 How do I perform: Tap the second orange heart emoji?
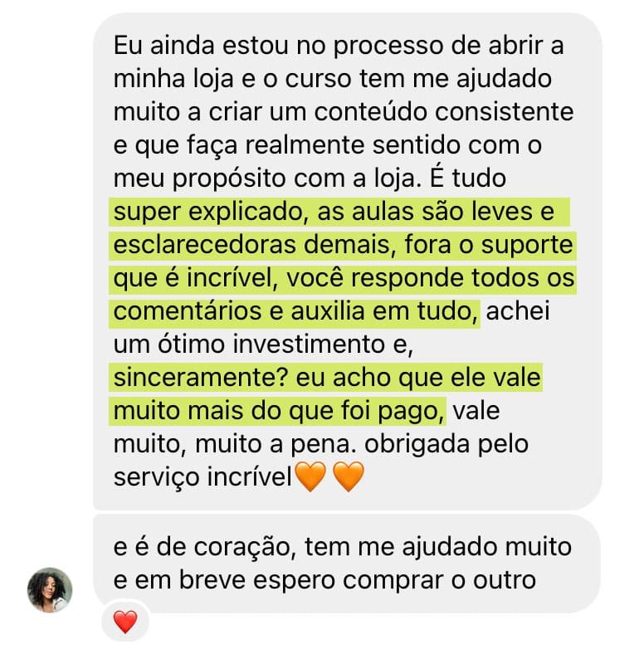348,476
